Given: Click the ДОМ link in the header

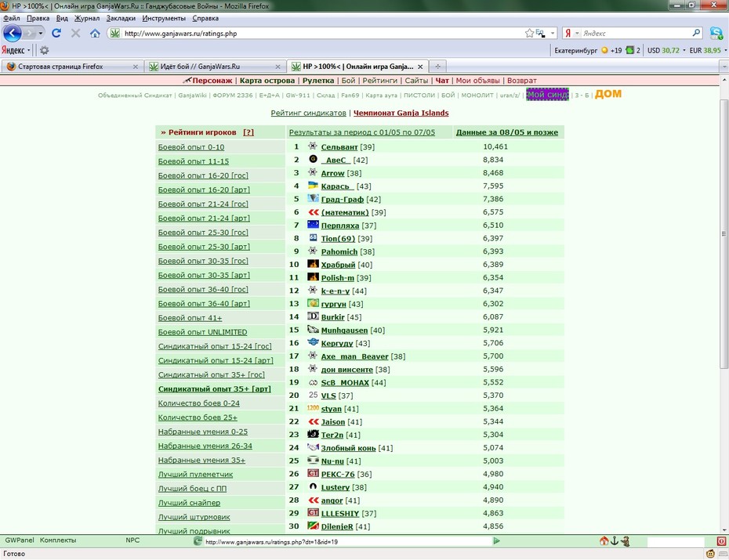Looking at the screenshot, I should (x=607, y=94).
